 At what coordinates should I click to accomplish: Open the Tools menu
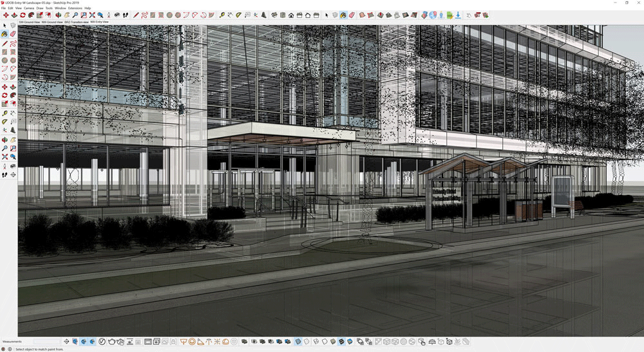tap(49, 8)
